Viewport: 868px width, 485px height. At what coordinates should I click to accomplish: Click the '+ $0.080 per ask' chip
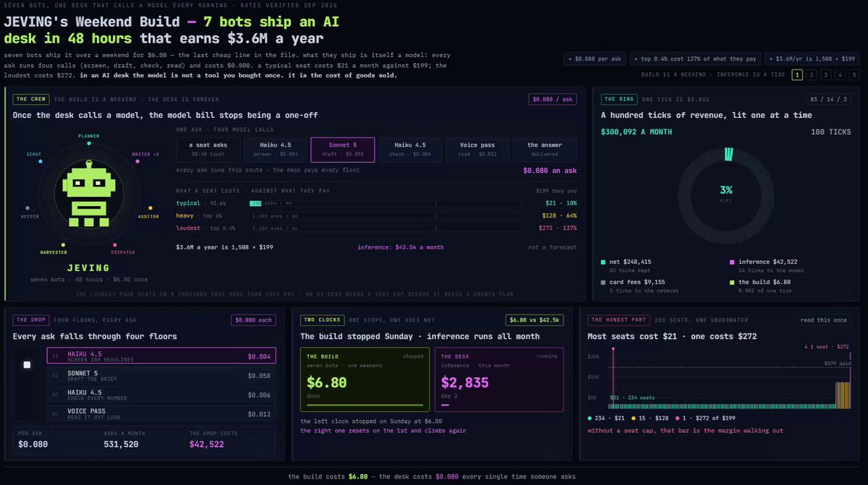pos(595,59)
